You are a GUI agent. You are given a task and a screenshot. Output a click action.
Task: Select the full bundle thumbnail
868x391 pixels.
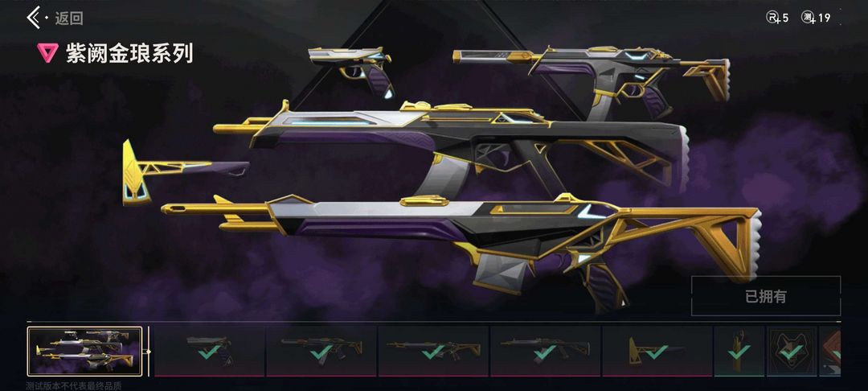tap(84, 352)
